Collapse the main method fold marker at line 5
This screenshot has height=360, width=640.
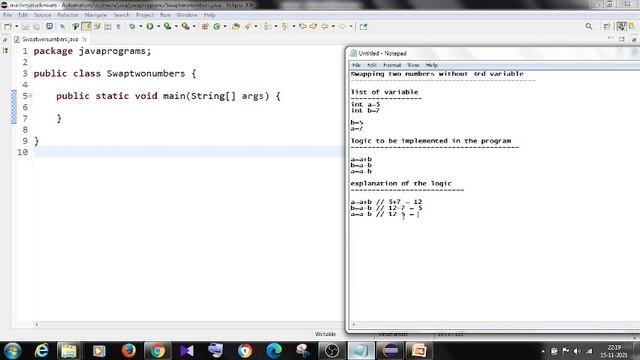tap(31, 96)
